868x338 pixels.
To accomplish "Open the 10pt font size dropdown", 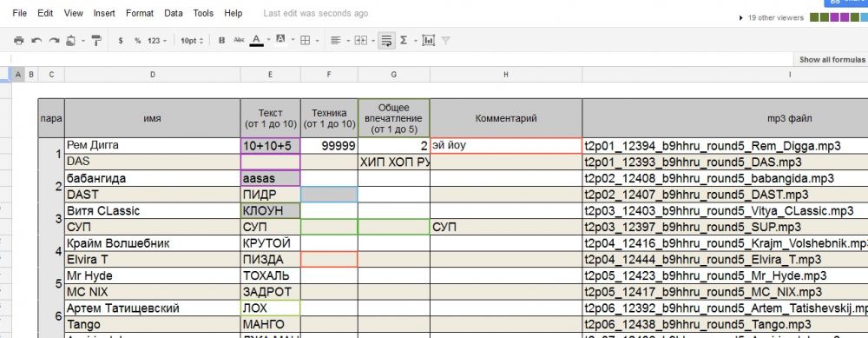I will [x=192, y=41].
